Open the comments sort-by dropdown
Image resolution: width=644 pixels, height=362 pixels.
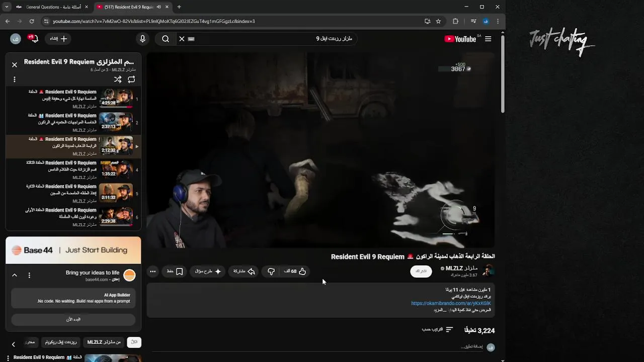click(x=438, y=330)
